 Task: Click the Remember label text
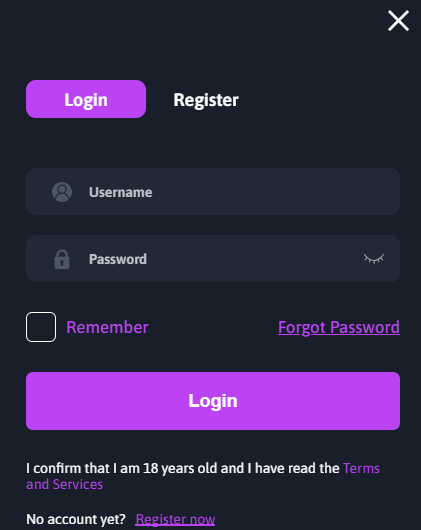107,327
